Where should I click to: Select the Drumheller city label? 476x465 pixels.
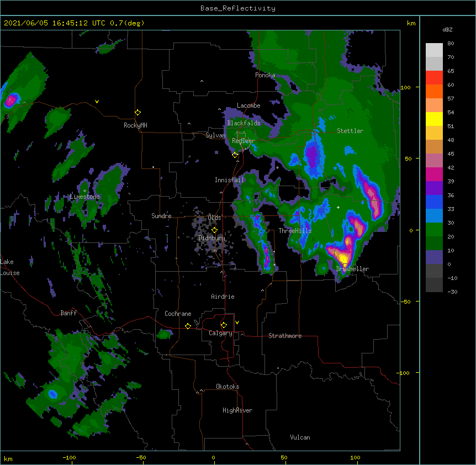pyautogui.click(x=352, y=269)
